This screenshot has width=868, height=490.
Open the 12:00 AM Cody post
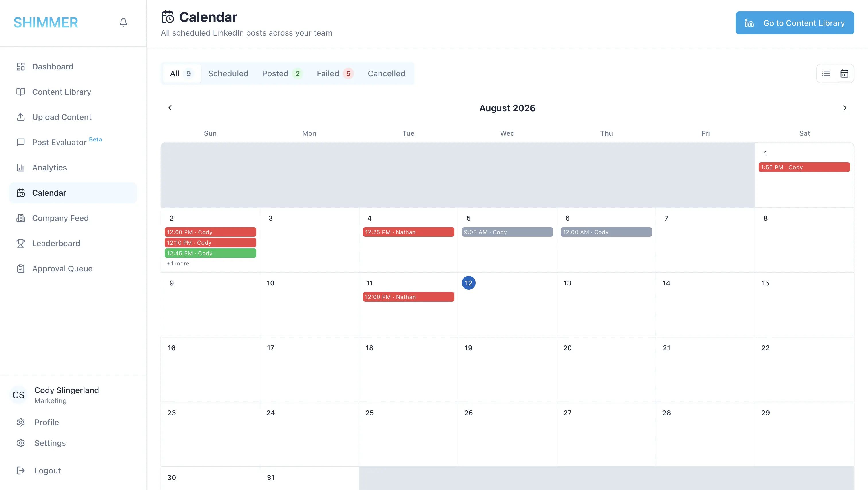coord(606,232)
